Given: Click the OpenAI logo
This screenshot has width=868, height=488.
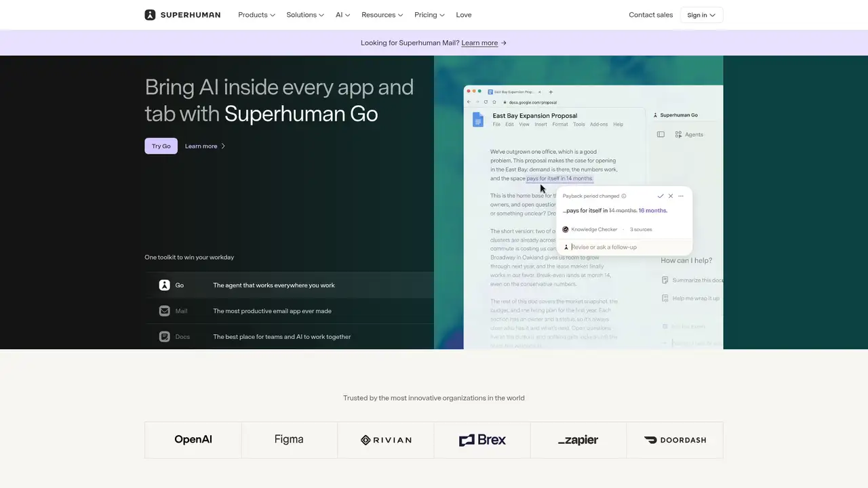Looking at the screenshot, I should [193, 440].
